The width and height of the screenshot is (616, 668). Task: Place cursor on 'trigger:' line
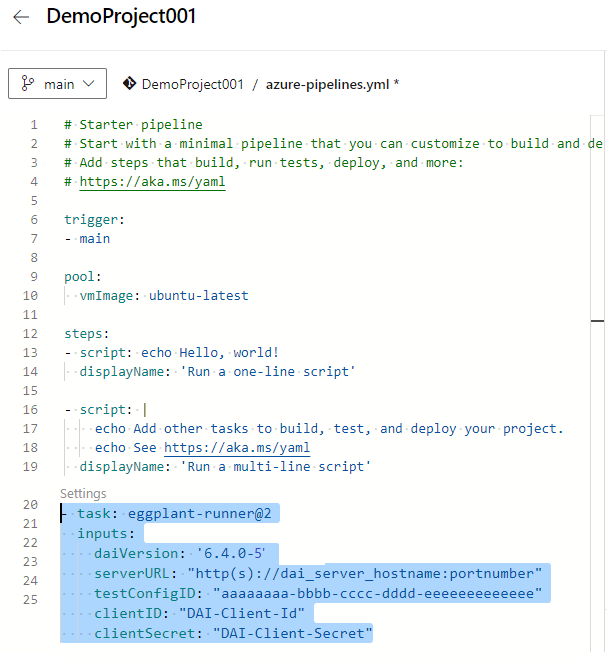coord(94,220)
